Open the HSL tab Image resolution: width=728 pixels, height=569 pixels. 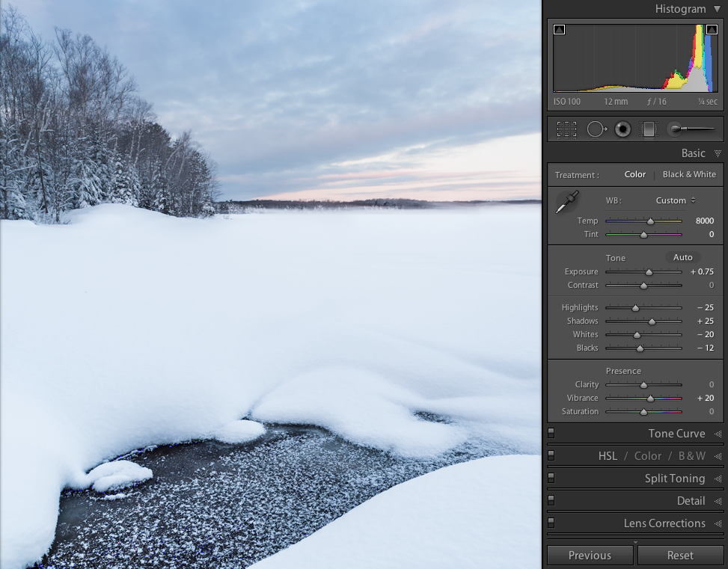608,456
